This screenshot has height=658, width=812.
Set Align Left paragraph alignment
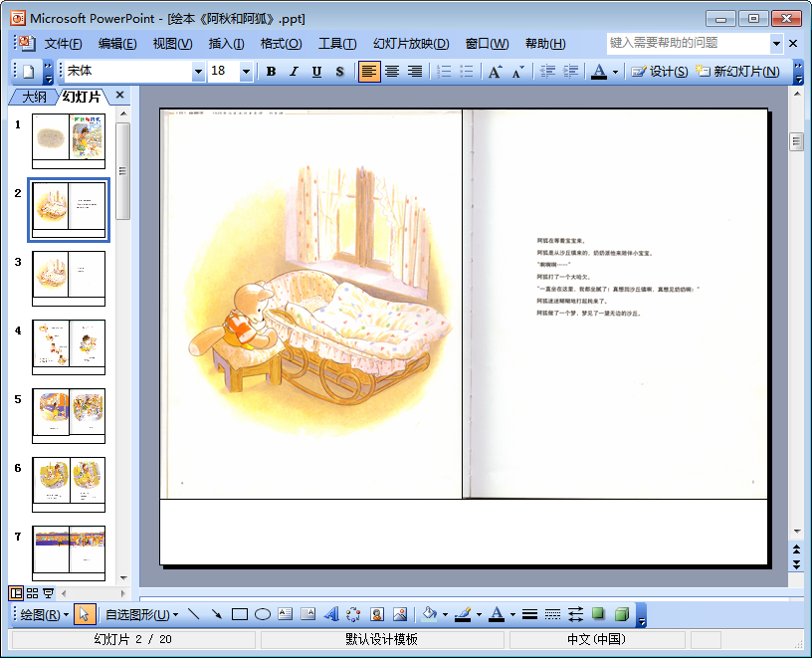[369, 72]
